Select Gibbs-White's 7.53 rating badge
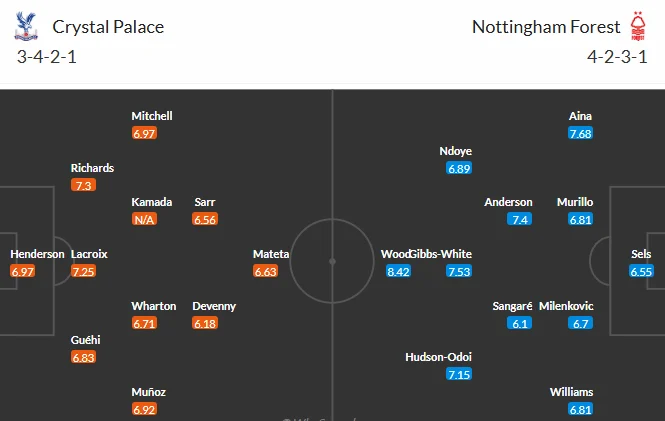Viewport: 665px width, 421px height. pyautogui.click(x=459, y=271)
